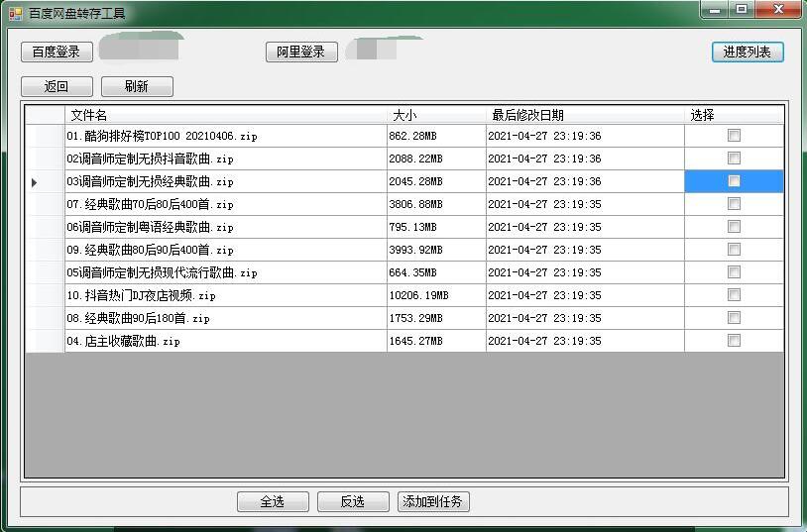Click the 阿里登录 button
807x532 pixels.
[x=301, y=52]
